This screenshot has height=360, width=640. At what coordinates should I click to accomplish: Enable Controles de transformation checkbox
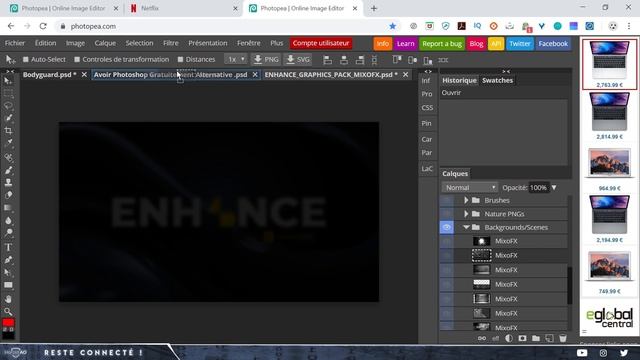[x=77, y=60]
